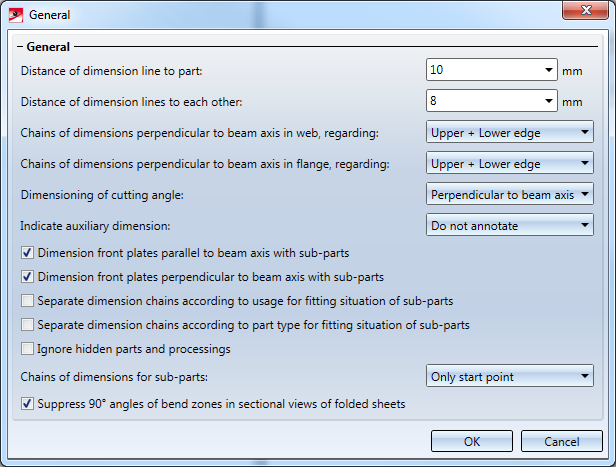
Task: Open Indicate auxiliary dimension dropdown
Action: tap(585, 225)
